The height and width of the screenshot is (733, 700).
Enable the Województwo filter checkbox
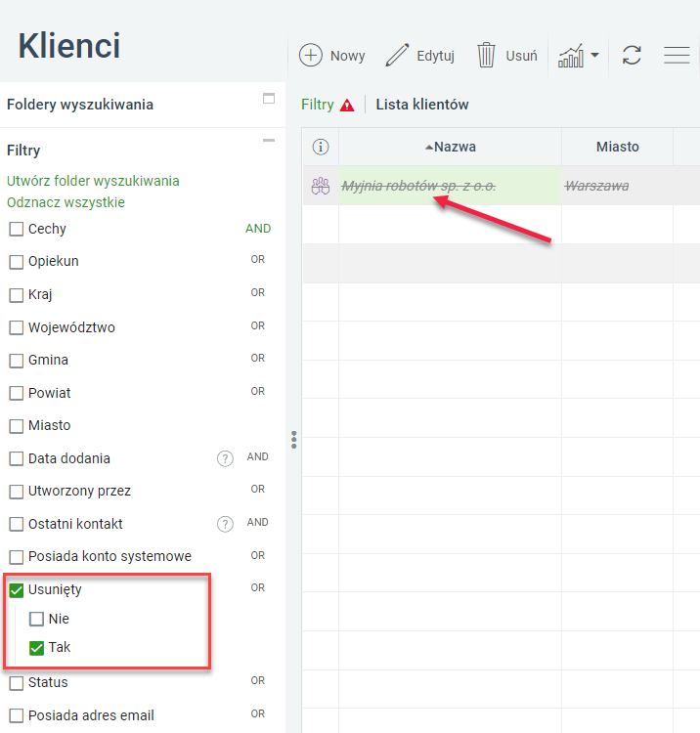[17, 327]
